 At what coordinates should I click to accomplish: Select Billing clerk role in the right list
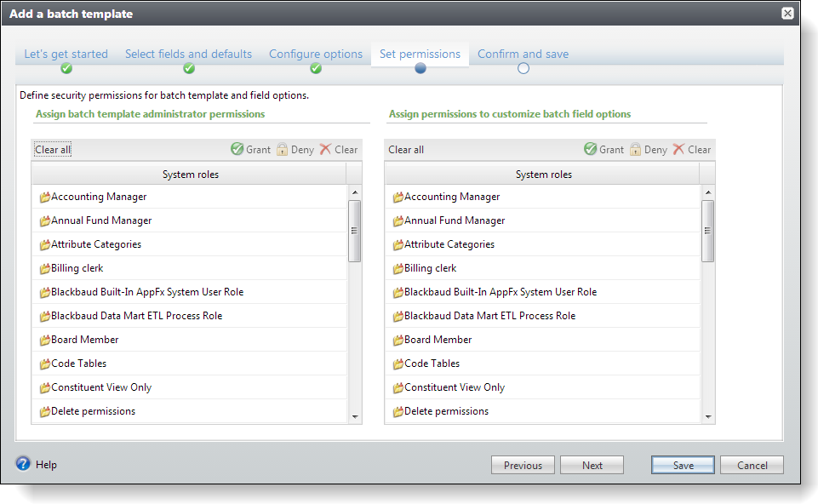(x=430, y=268)
